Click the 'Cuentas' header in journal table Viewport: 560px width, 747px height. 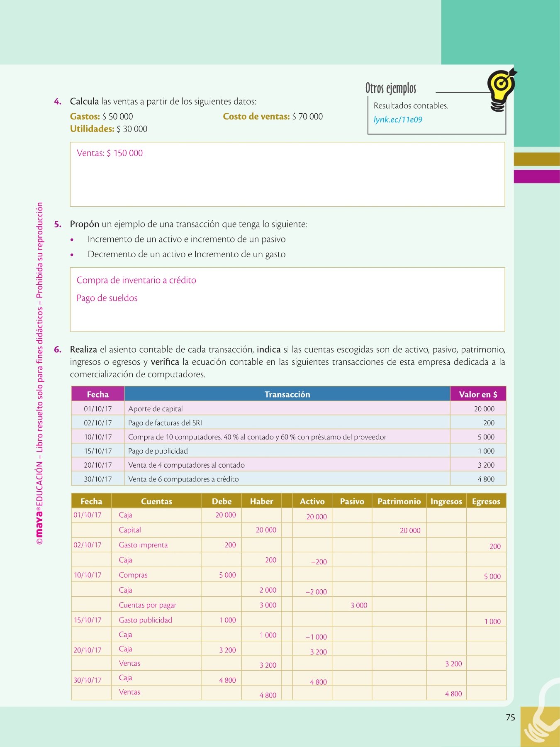coord(156,501)
